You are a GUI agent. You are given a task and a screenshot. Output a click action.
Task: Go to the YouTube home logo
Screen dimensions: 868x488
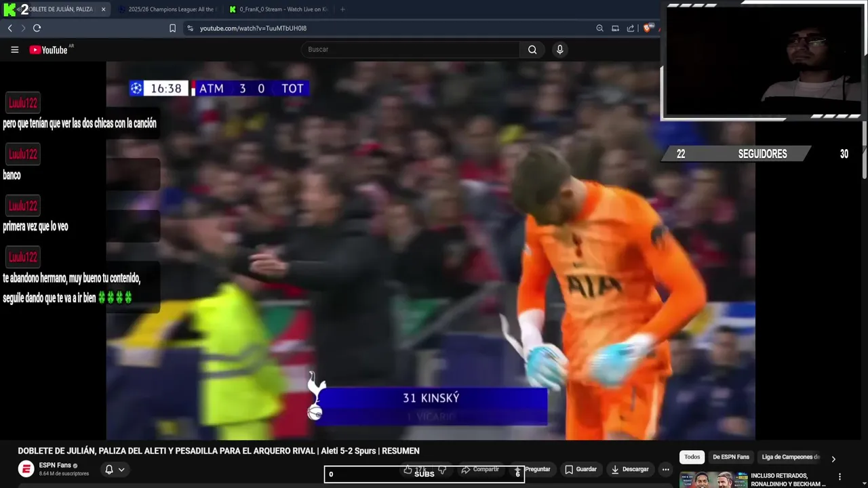coord(49,49)
